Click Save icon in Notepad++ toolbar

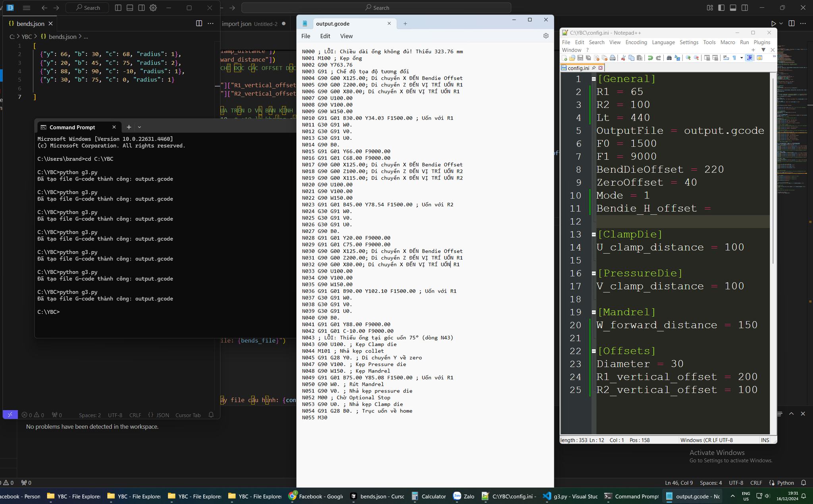pos(580,58)
